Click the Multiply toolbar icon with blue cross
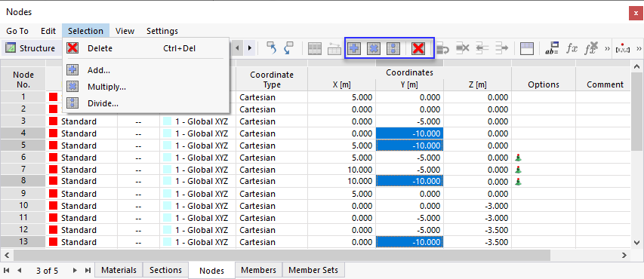644x279 pixels. pyautogui.click(x=374, y=48)
